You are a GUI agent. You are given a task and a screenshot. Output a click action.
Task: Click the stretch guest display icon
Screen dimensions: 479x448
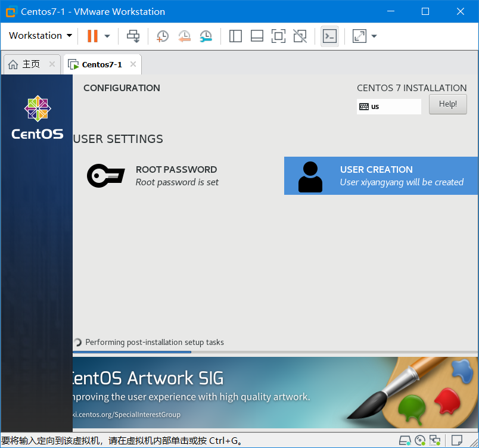tap(359, 36)
